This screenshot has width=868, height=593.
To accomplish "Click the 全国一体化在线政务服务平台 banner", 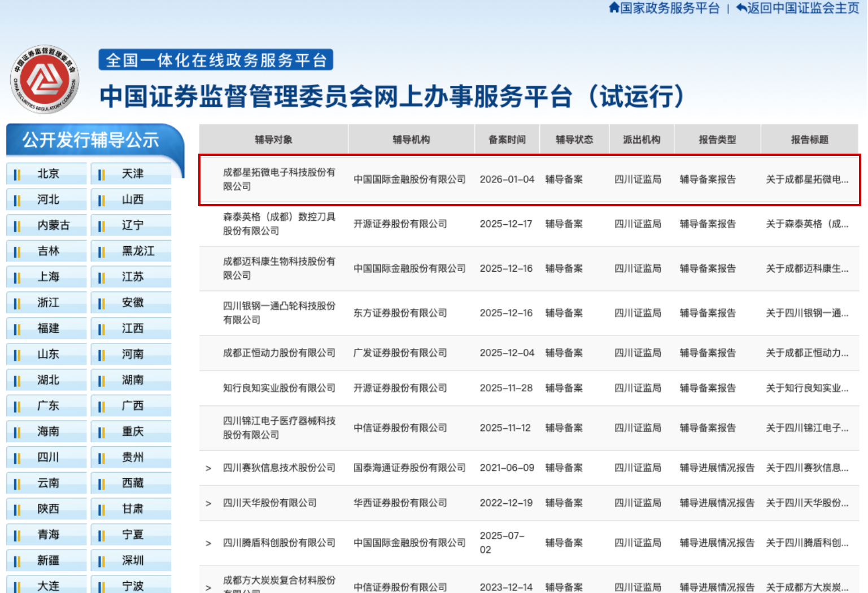I will tap(216, 60).
